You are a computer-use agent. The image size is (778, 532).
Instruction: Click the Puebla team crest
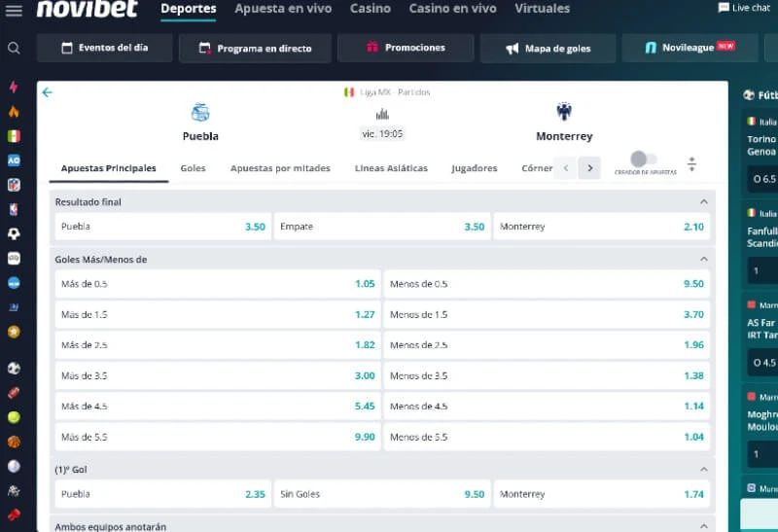200,113
